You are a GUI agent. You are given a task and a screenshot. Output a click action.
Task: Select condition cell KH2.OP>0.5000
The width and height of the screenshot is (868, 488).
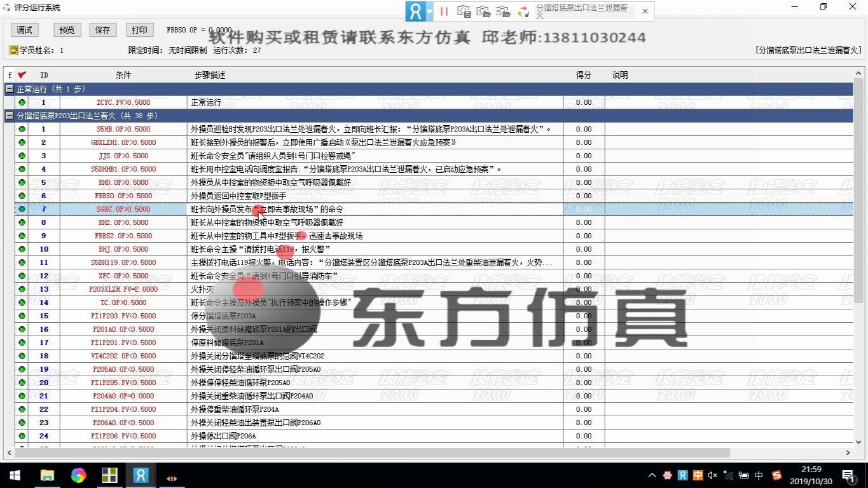click(x=123, y=222)
